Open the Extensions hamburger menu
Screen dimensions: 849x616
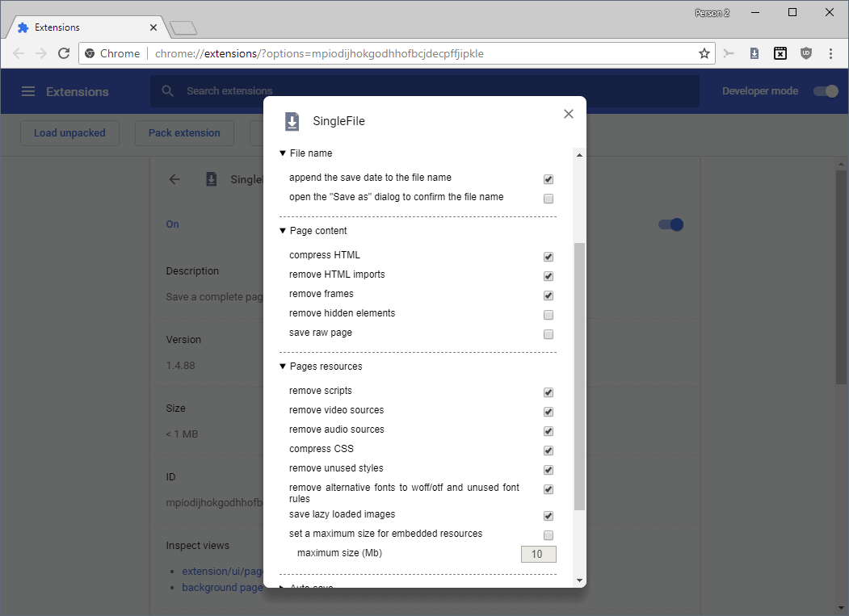click(28, 91)
